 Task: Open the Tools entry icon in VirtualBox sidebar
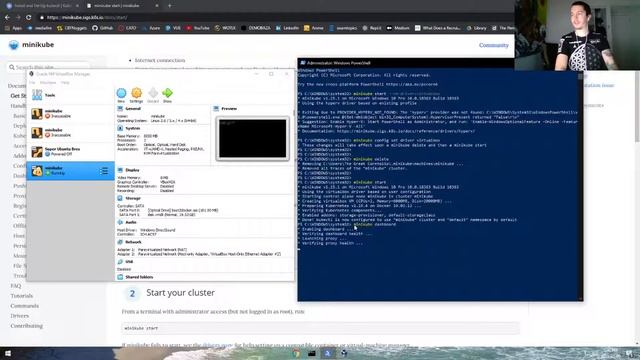click(37, 95)
